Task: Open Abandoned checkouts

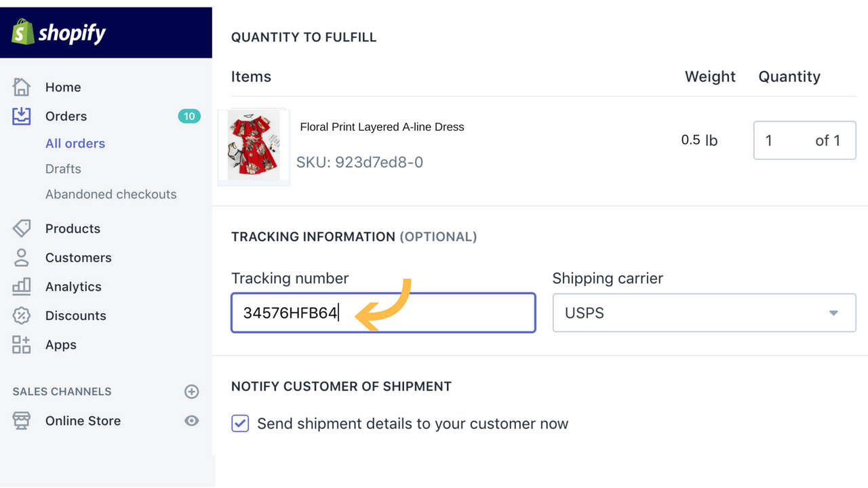Action: point(111,194)
